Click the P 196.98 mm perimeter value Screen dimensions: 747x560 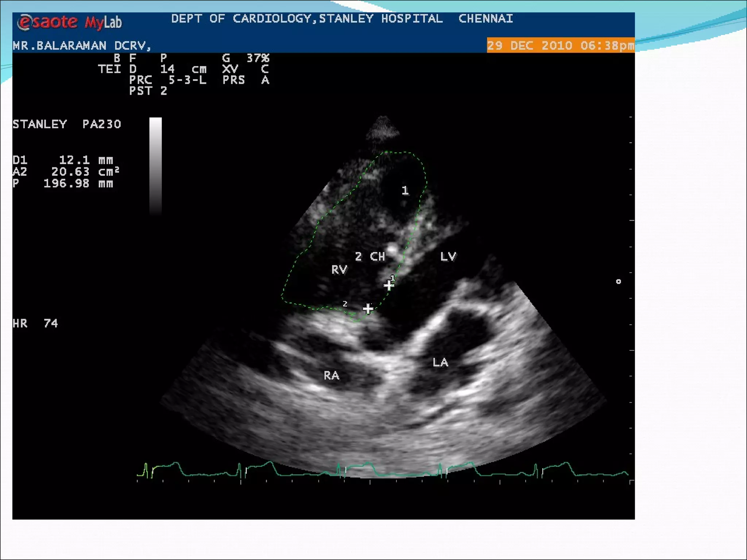coord(63,183)
